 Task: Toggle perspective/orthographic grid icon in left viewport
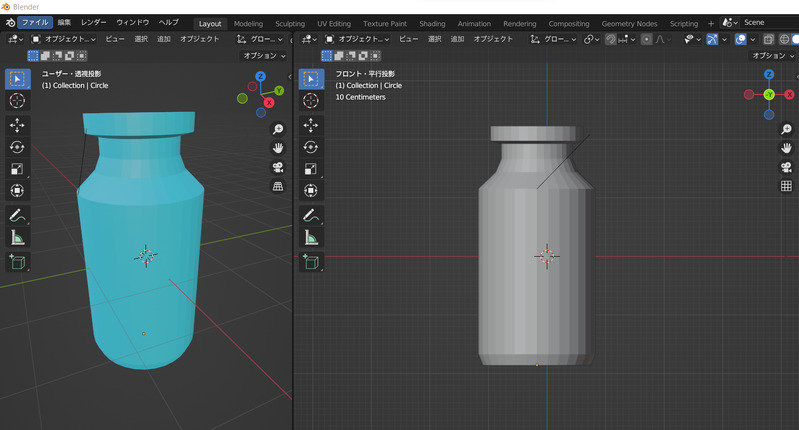coord(278,186)
